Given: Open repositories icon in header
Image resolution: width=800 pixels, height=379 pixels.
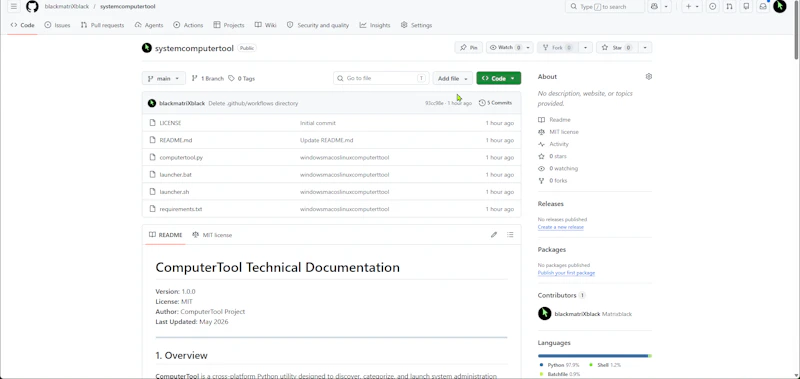Looking at the screenshot, I should click(x=746, y=7).
